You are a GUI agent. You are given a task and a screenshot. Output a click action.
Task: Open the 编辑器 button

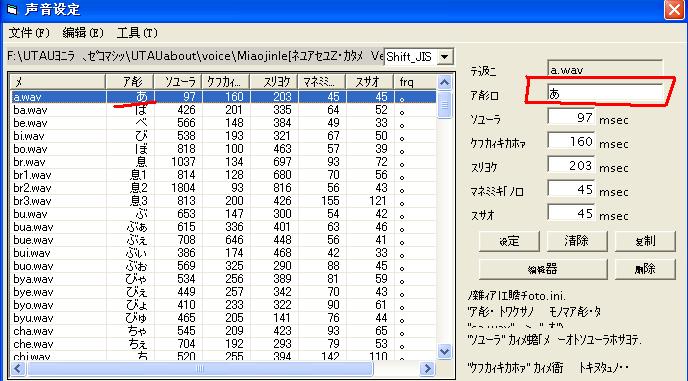tap(543, 269)
